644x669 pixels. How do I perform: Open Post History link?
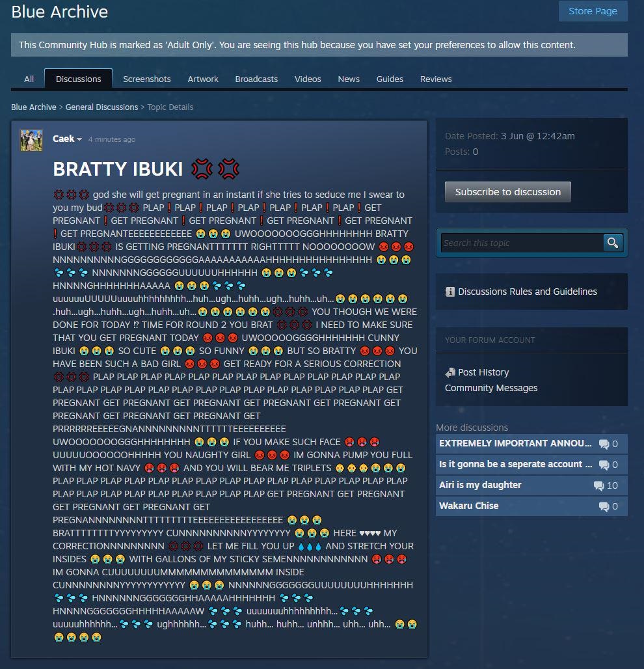click(483, 372)
